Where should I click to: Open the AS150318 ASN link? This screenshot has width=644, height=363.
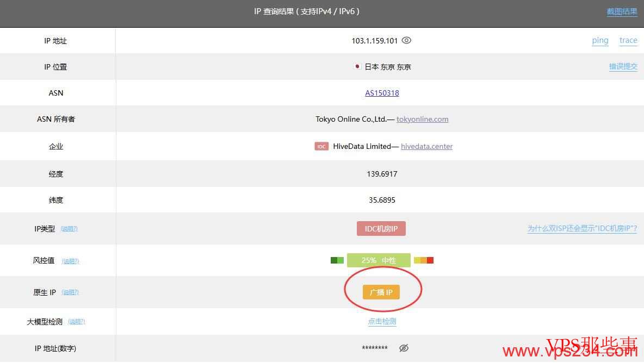382,93
